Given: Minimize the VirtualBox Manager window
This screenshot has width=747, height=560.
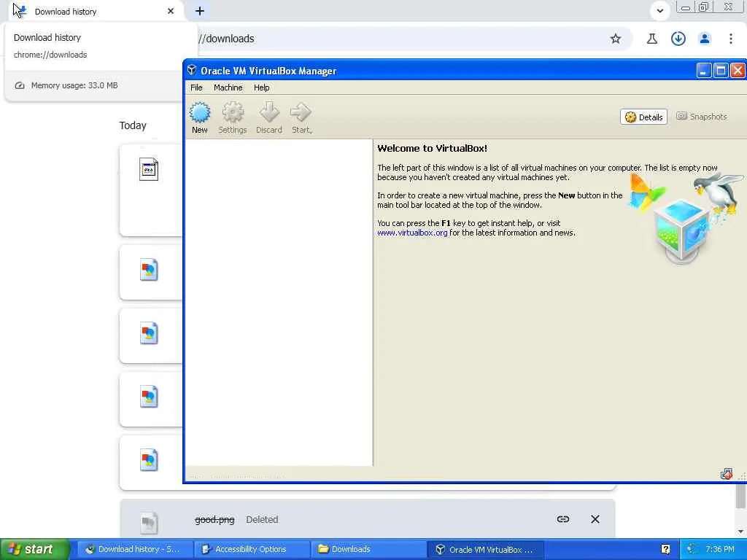Looking at the screenshot, I should (704, 71).
